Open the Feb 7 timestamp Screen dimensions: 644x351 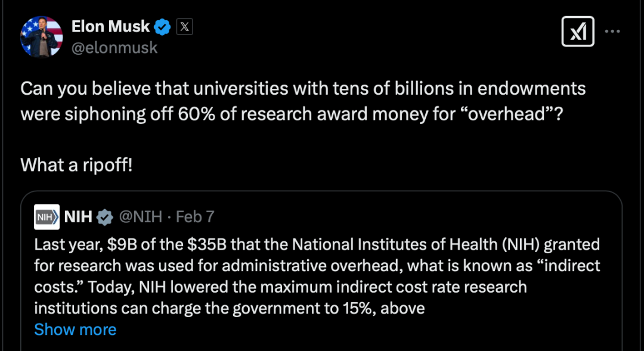(x=195, y=217)
